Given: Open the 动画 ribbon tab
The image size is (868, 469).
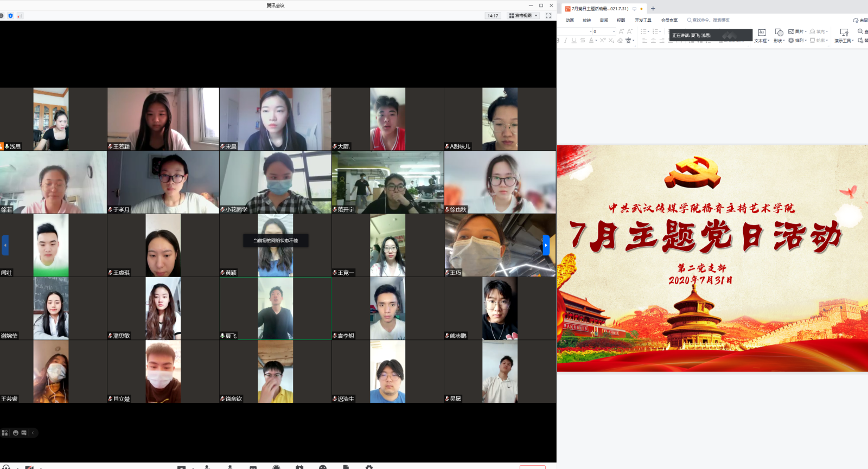Looking at the screenshot, I should (570, 20).
